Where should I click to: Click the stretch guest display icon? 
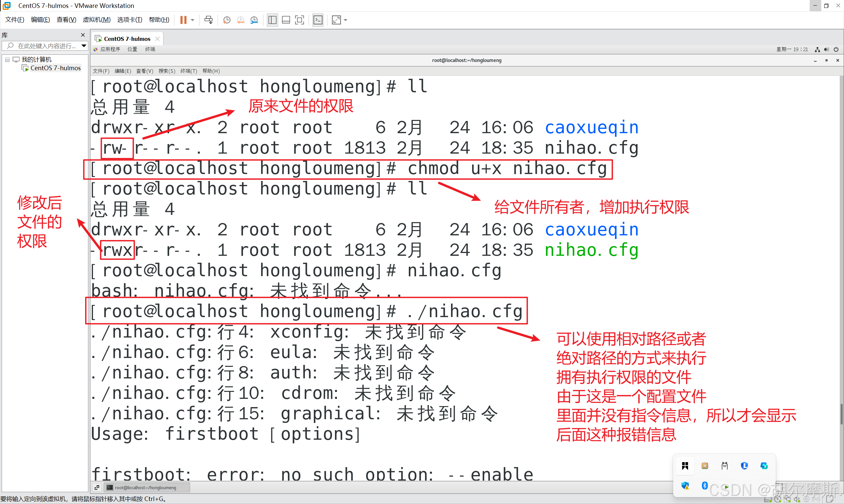pos(336,20)
